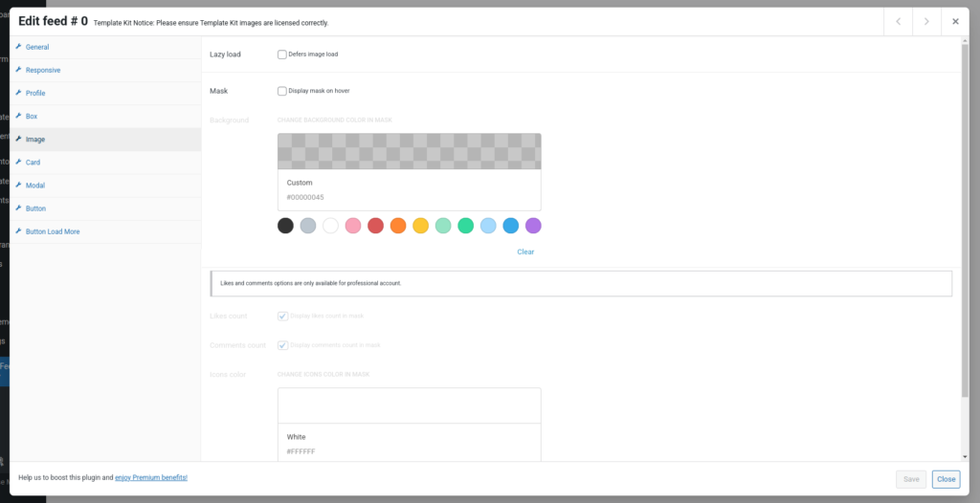Toggle the Comments count checkbox
The height and width of the screenshot is (503, 980).
click(x=282, y=345)
